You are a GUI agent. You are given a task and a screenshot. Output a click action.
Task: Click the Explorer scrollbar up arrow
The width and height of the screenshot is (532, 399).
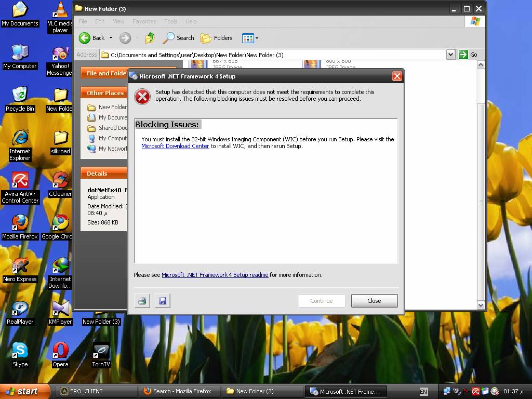(x=481, y=65)
